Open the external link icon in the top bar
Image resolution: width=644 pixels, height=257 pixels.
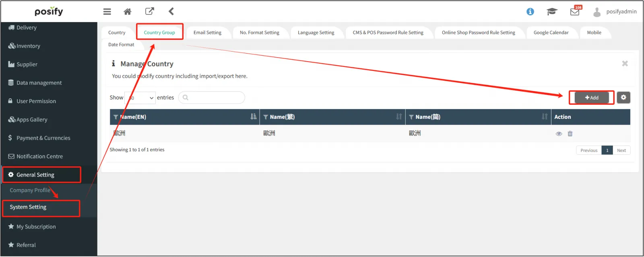[149, 11]
